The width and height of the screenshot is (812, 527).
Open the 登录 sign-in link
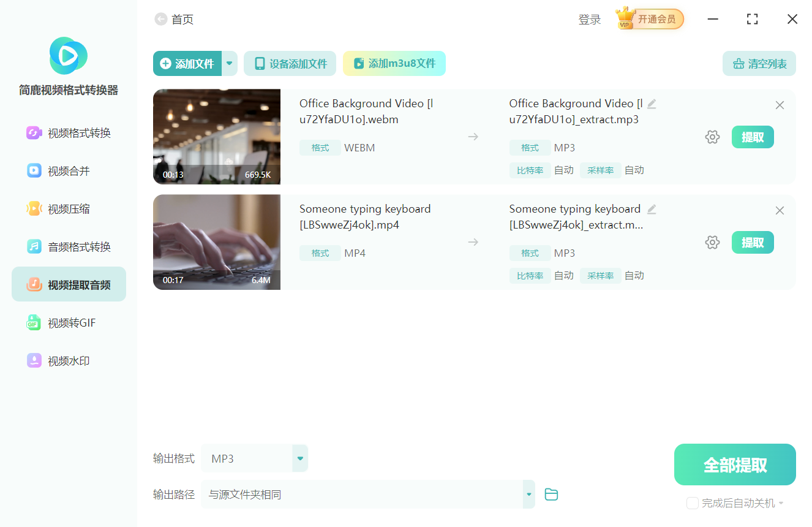[589, 19]
